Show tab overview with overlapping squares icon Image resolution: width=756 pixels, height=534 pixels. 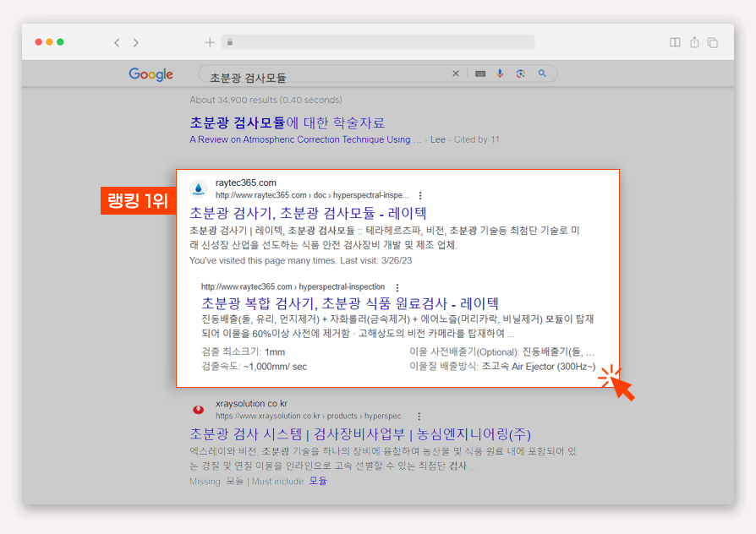[x=713, y=43]
